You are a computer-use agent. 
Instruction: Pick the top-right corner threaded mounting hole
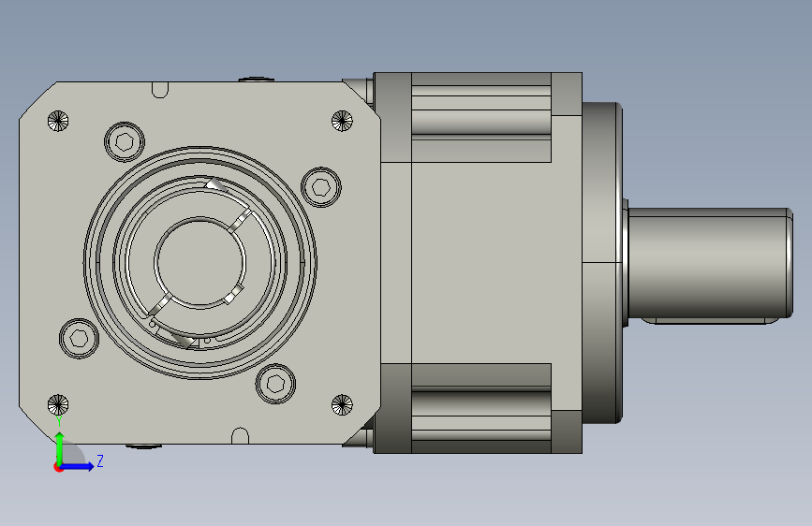342,121
